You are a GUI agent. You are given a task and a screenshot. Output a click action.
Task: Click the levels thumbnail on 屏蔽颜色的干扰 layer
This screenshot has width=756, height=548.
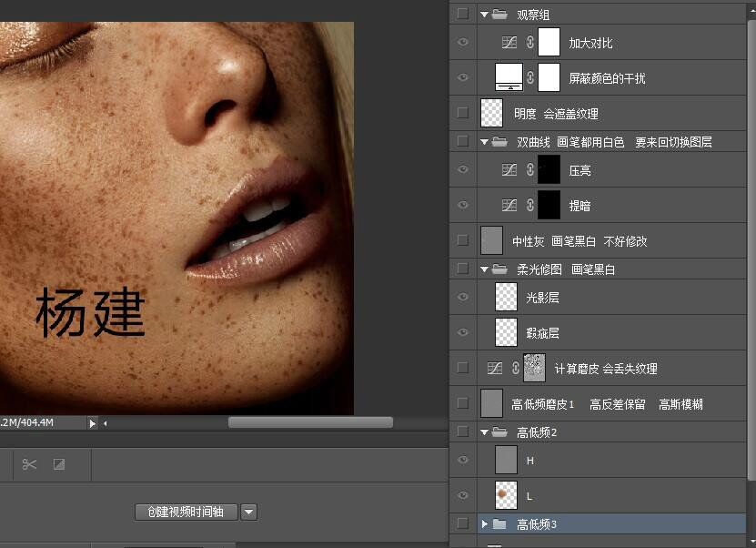point(509,77)
